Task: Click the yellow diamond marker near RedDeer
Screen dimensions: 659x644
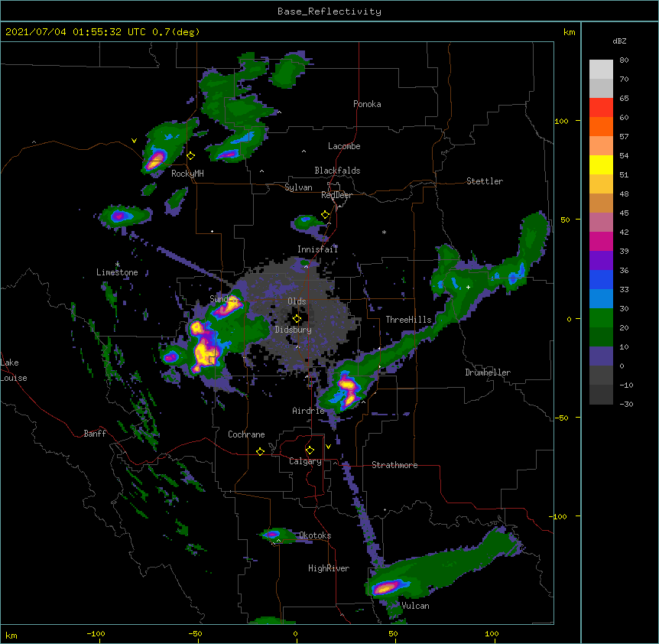Action: tap(326, 215)
